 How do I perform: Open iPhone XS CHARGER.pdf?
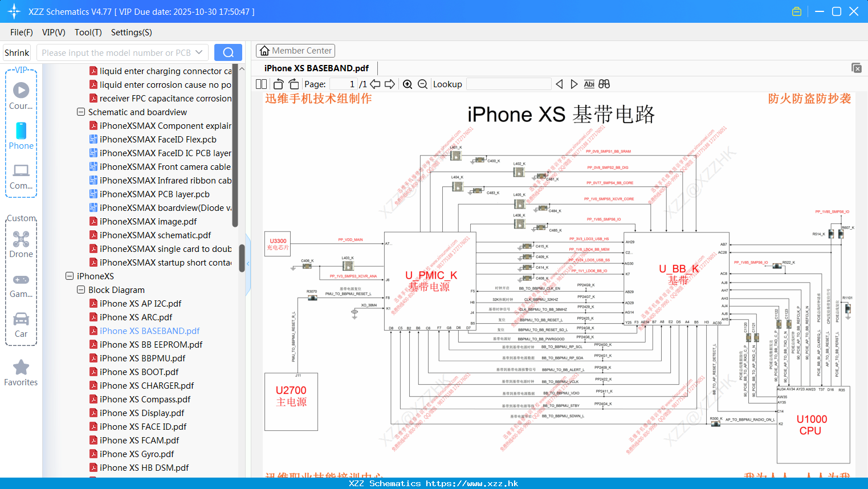[141, 385]
